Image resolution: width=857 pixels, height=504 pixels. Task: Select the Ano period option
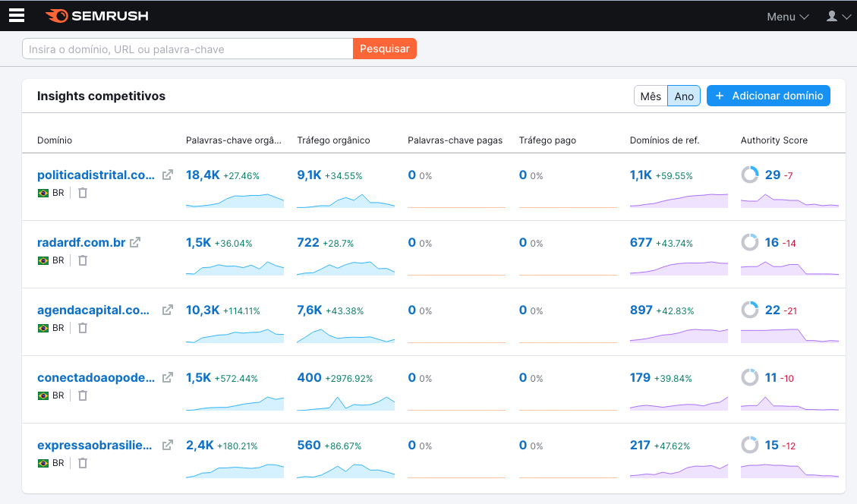(684, 96)
